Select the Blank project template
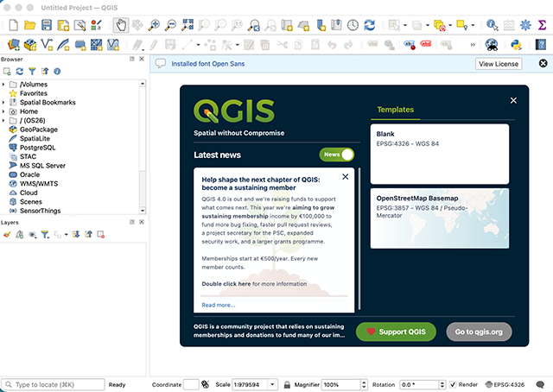The width and height of the screenshot is (553, 392). pyautogui.click(x=440, y=154)
